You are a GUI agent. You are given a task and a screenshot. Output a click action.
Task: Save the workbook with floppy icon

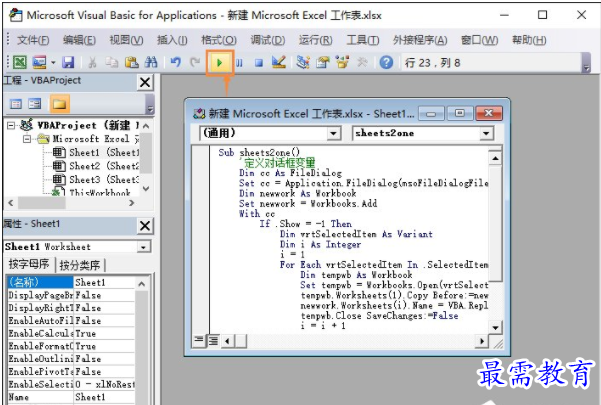pyautogui.click(x=68, y=62)
